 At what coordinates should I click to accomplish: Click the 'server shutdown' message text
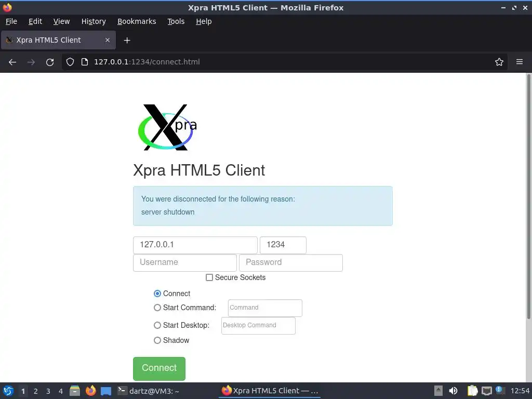(x=168, y=212)
